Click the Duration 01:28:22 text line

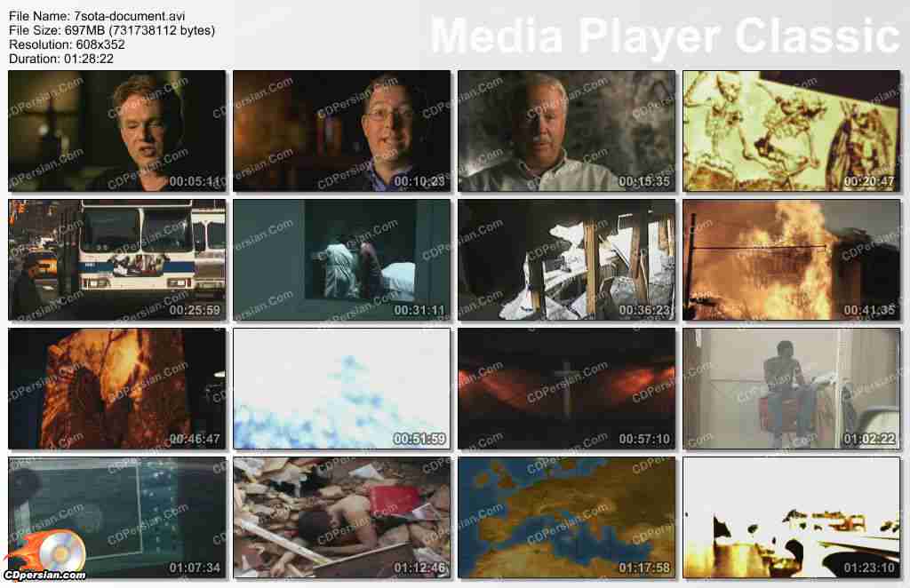click(60, 59)
